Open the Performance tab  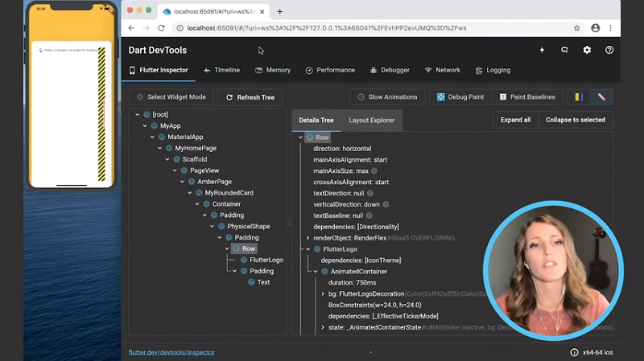coord(330,70)
